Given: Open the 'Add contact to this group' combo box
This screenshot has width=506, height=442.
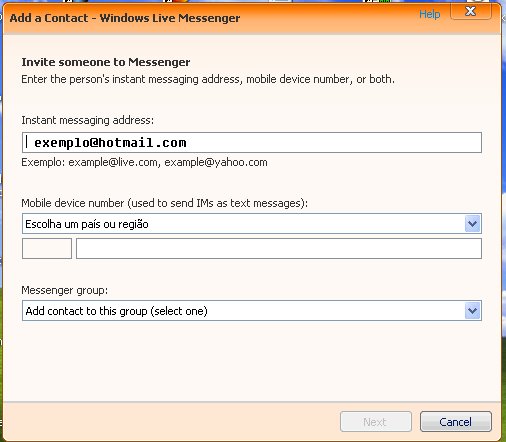Looking at the screenshot, I should [x=252, y=311].
